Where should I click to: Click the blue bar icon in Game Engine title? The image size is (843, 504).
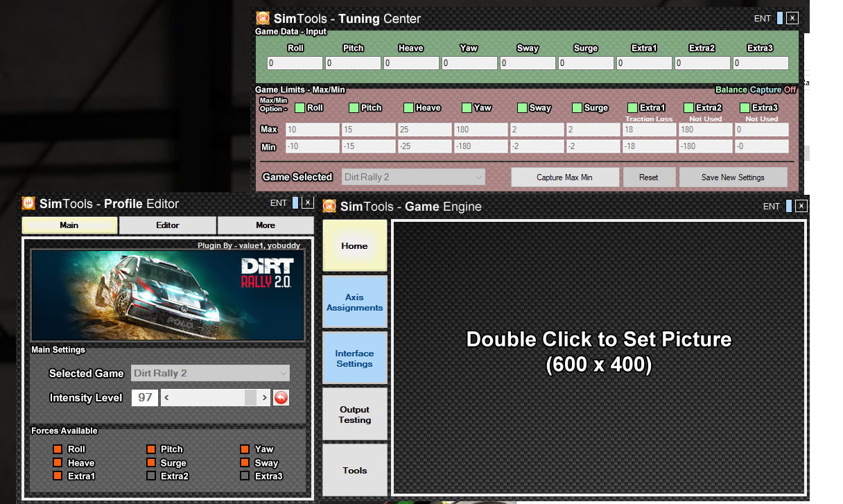(789, 206)
